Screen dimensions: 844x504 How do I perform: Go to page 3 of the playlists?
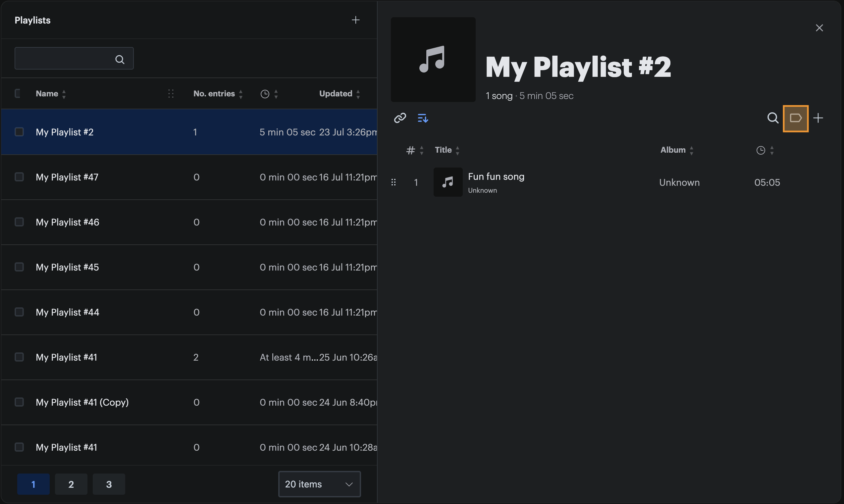click(x=109, y=484)
